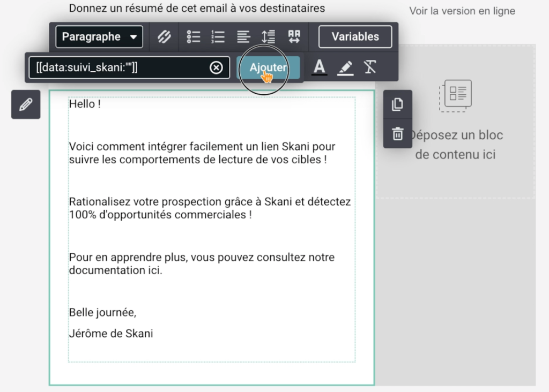
Task: Click the 'Hello !' text line
Action: [85, 104]
